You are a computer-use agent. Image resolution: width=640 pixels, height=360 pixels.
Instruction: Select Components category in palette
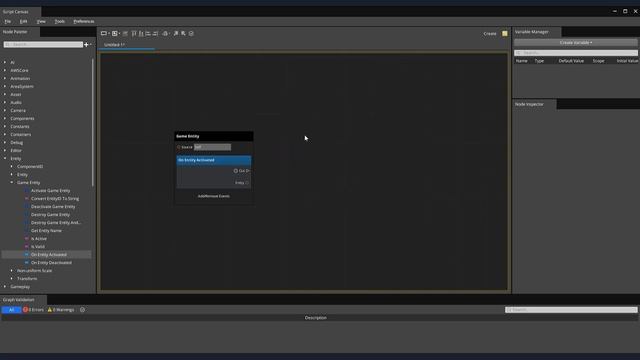click(22, 118)
